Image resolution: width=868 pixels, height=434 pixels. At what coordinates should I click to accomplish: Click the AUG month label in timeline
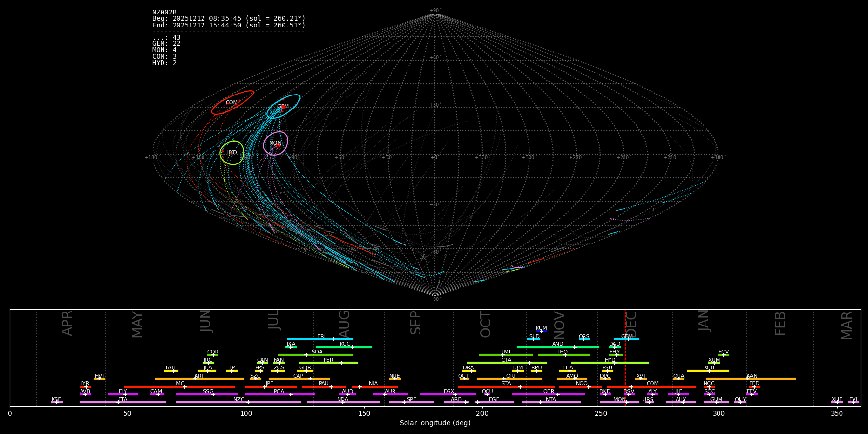click(x=344, y=324)
